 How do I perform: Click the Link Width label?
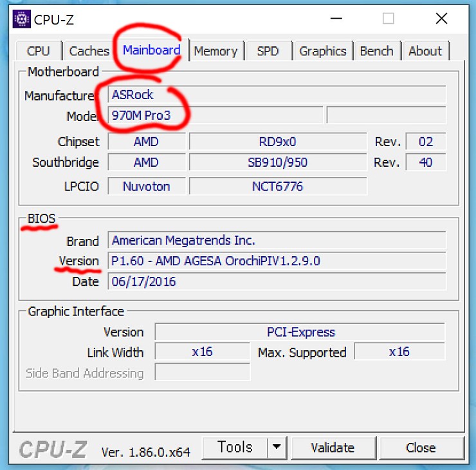coord(115,352)
